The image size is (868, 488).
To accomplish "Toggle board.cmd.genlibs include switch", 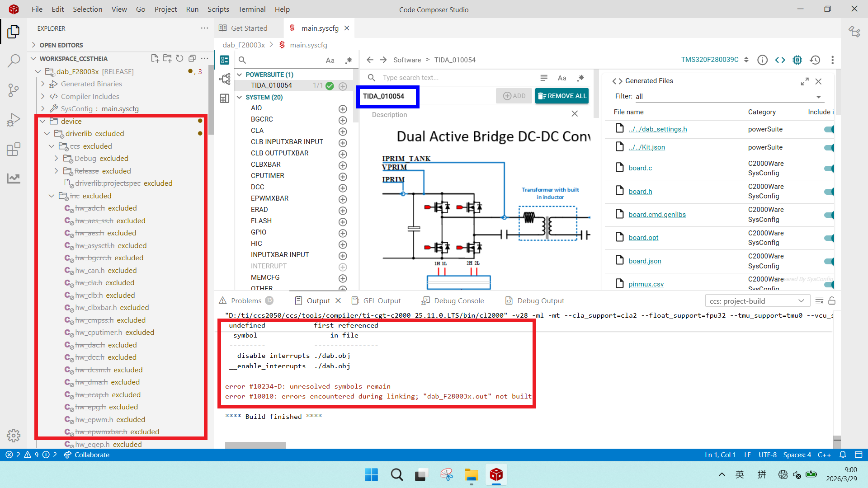I will [829, 215].
